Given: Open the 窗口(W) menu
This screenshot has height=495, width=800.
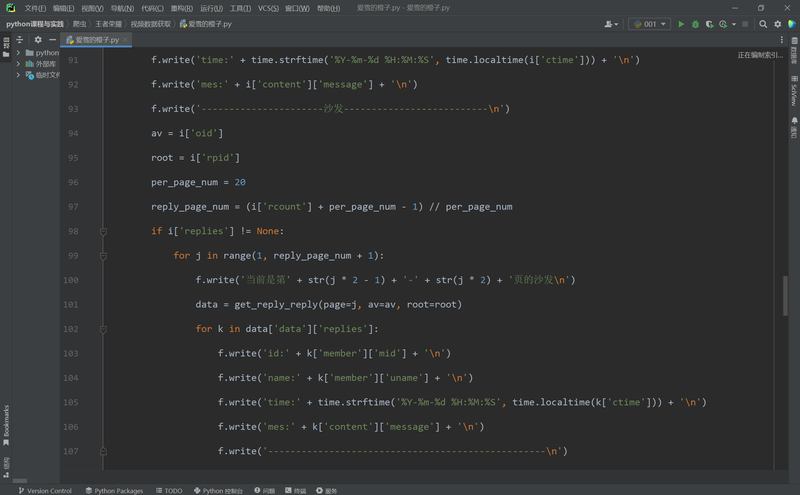Looking at the screenshot, I should coord(297,8).
